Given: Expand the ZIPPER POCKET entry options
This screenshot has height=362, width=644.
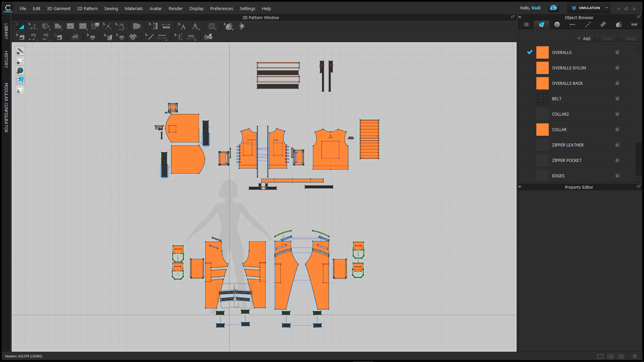Looking at the screenshot, I should point(617,160).
